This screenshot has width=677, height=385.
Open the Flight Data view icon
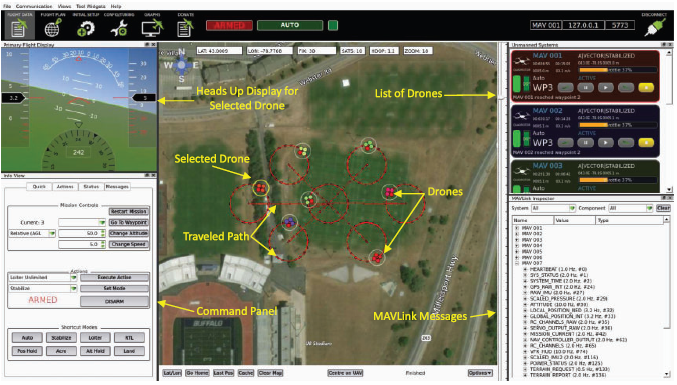pos(19,28)
